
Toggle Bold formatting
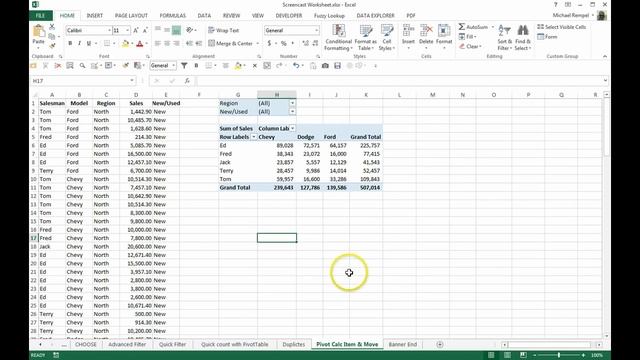(x=70, y=43)
